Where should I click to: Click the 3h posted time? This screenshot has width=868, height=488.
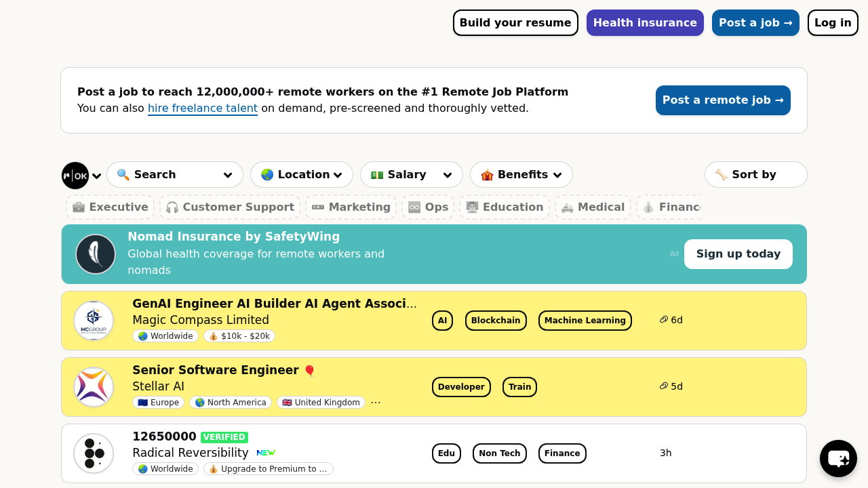tap(666, 453)
